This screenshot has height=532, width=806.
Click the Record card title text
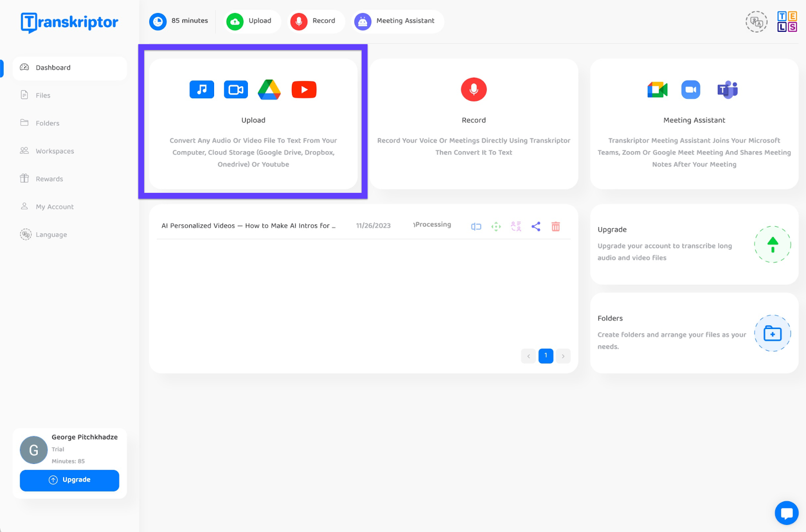[x=474, y=120]
